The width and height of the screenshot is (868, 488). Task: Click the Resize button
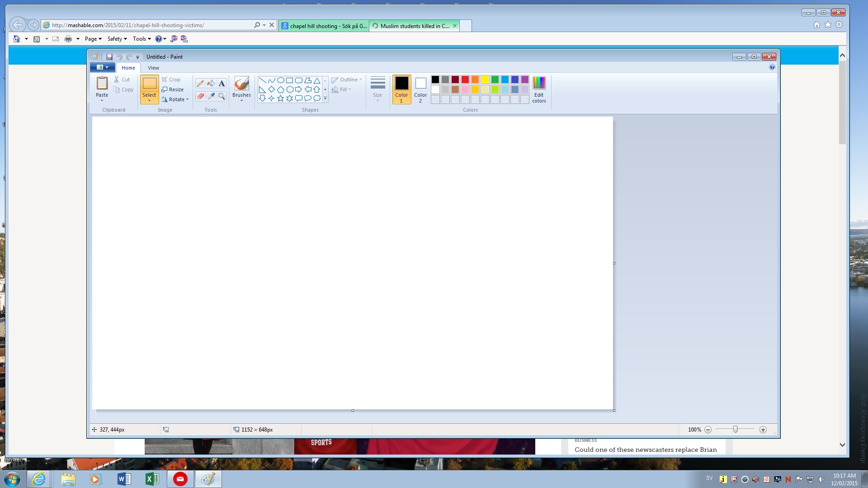(173, 89)
